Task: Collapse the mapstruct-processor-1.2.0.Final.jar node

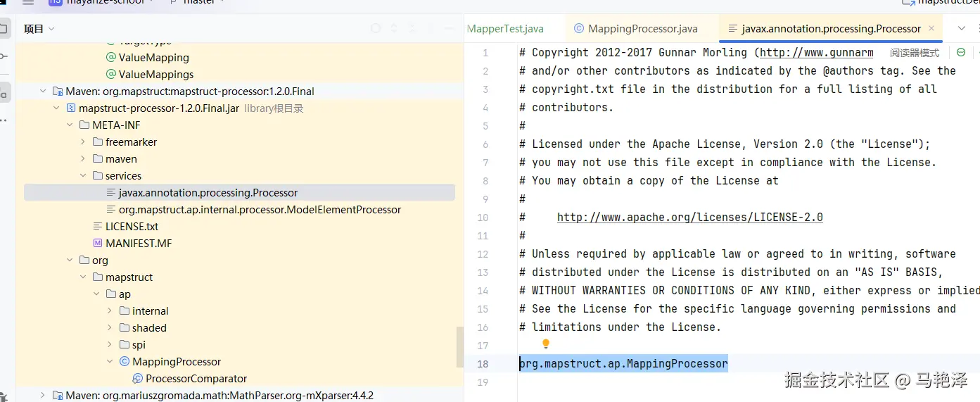Action: pos(56,108)
